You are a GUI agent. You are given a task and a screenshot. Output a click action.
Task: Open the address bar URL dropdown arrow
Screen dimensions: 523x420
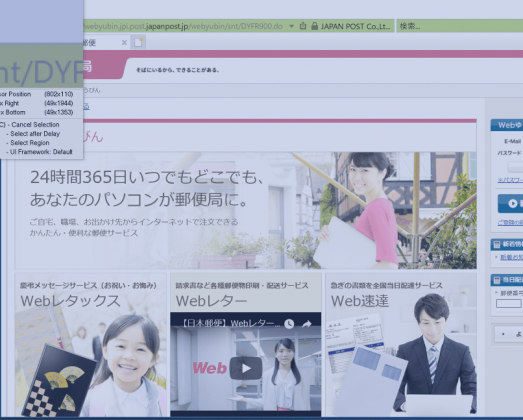pos(292,26)
